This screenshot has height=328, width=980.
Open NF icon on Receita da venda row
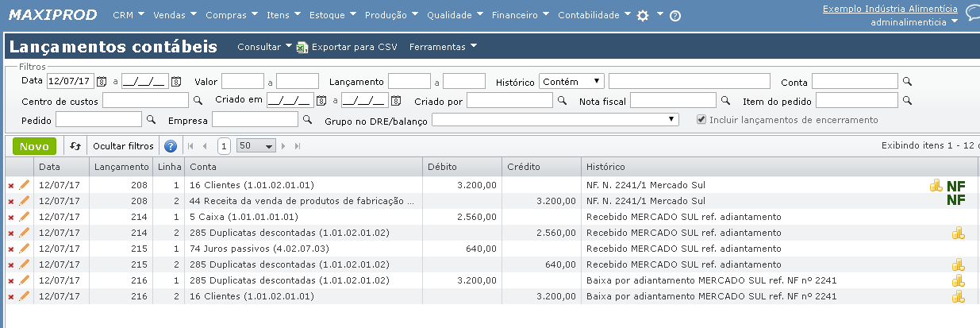coord(955,200)
